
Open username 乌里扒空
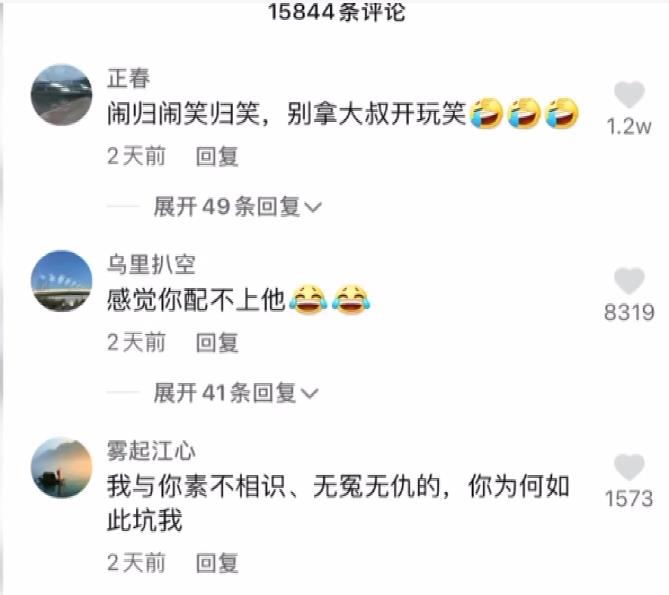pos(151,264)
